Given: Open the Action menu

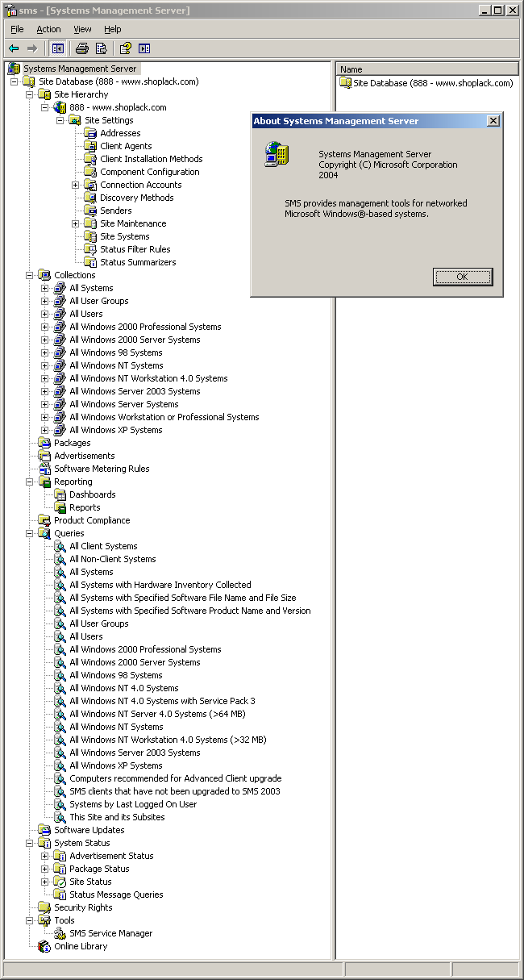Looking at the screenshot, I should pos(48,29).
